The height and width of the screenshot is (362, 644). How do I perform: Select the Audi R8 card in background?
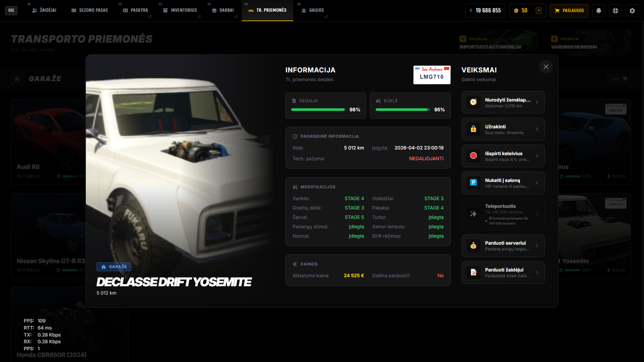(48, 141)
